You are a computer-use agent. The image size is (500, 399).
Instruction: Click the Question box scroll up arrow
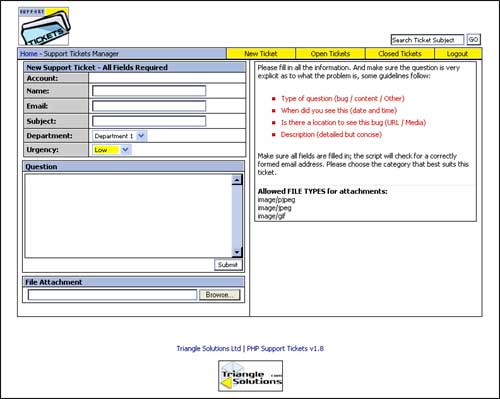click(237, 180)
